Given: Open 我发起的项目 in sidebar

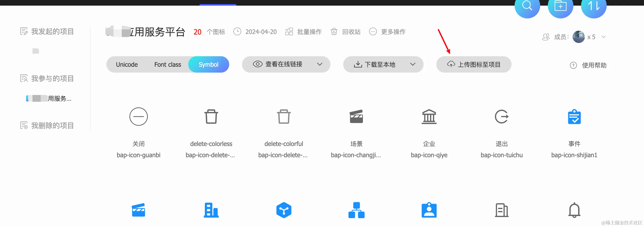Looking at the screenshot, I should coord(52,31).
